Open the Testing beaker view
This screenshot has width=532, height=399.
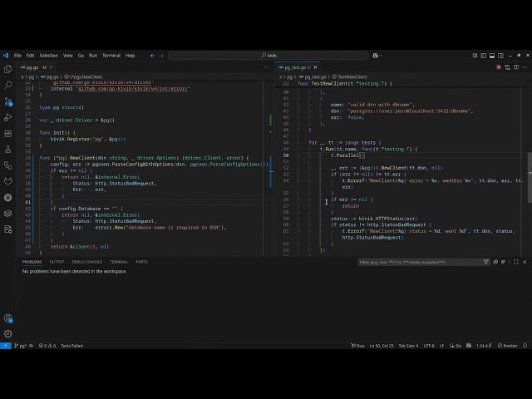pos(7,150)
